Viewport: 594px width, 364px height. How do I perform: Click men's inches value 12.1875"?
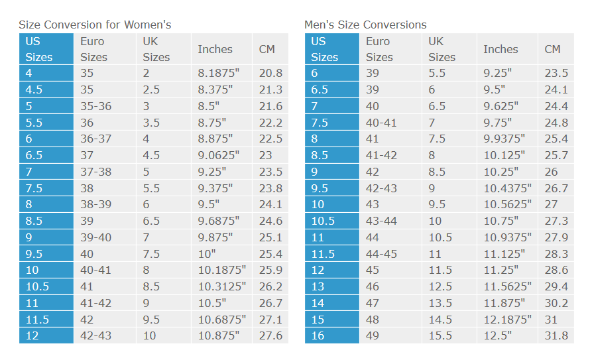coord(505,319)
